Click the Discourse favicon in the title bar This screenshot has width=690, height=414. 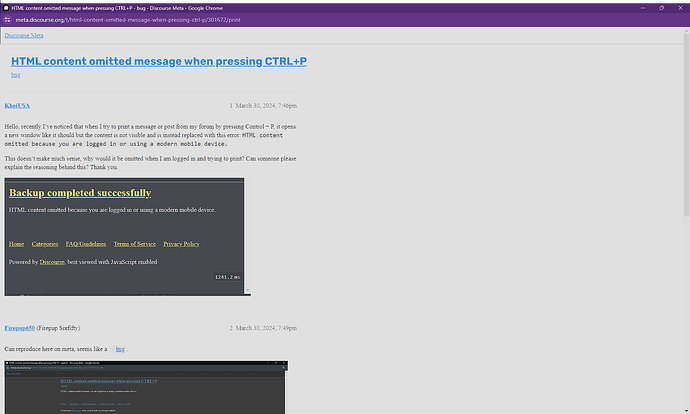point(6,8)
